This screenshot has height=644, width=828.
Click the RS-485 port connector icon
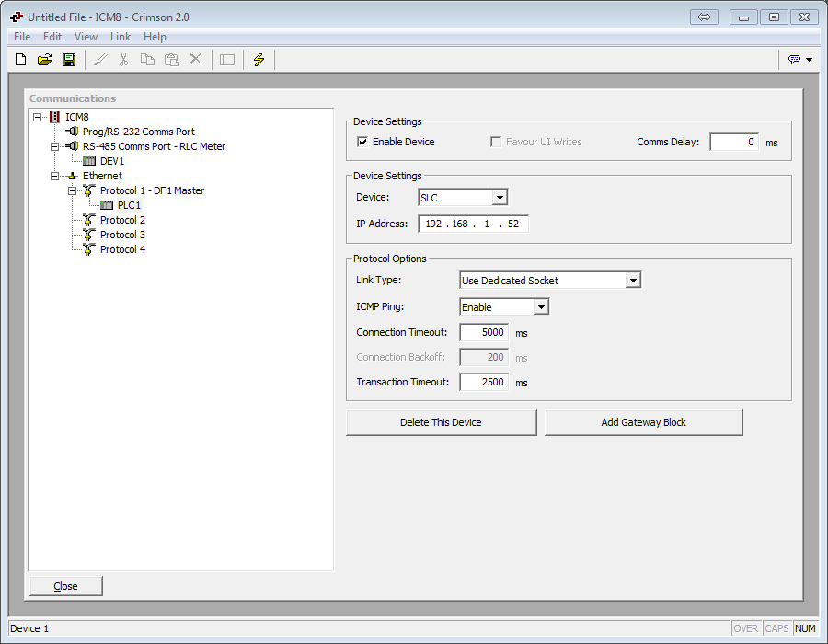pyautogui.click(x=72, y=146)
